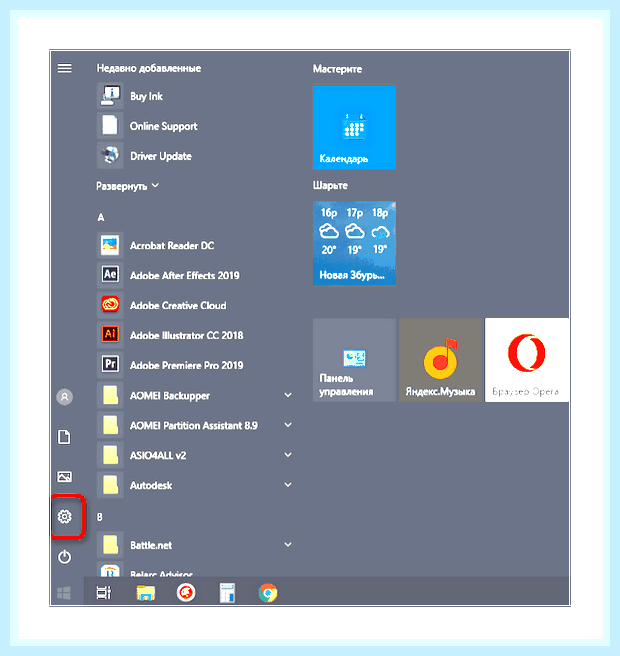Screen dimensions: 620x656
Task: Click the letter B section header
Action: [100, 517]
